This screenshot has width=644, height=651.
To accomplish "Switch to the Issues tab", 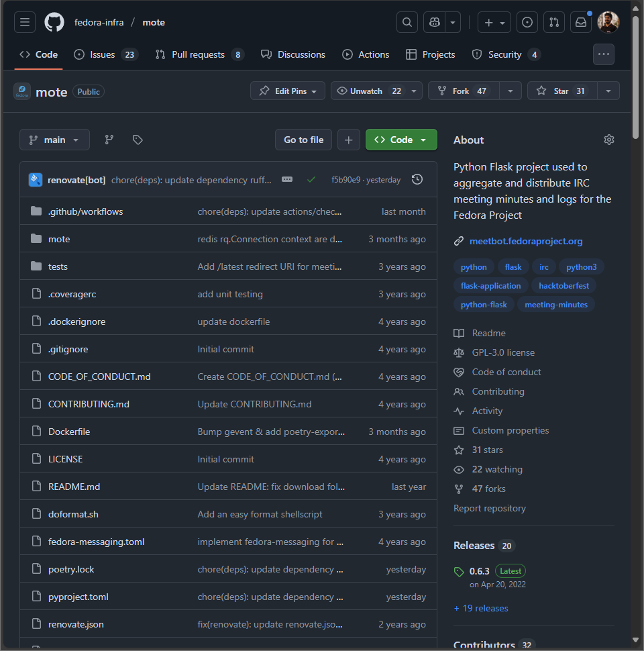I will 105,54.
